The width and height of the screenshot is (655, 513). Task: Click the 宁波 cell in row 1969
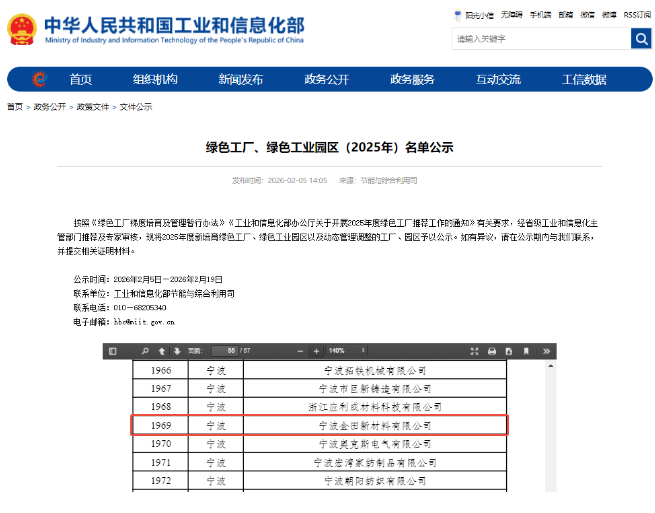216,425
